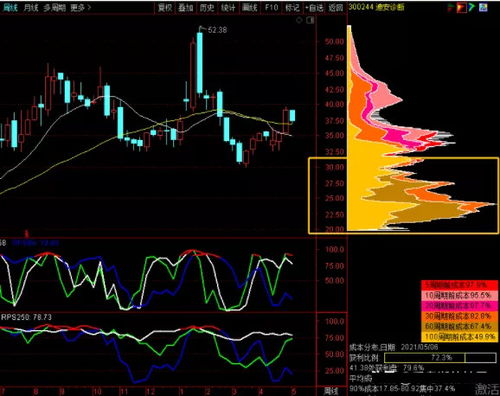Viewport: 500px width, 396px height.
Task: Open the 复权 adjustment menu
Action: point(165,8)
